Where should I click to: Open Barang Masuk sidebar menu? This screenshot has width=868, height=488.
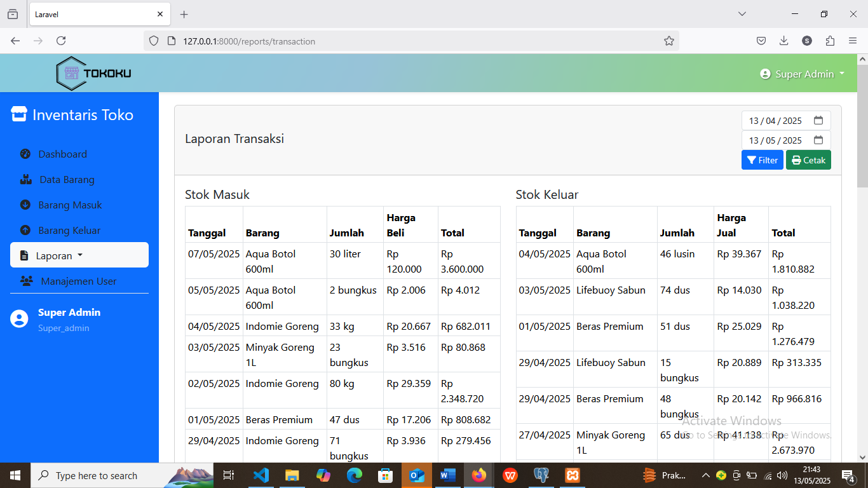70,205
